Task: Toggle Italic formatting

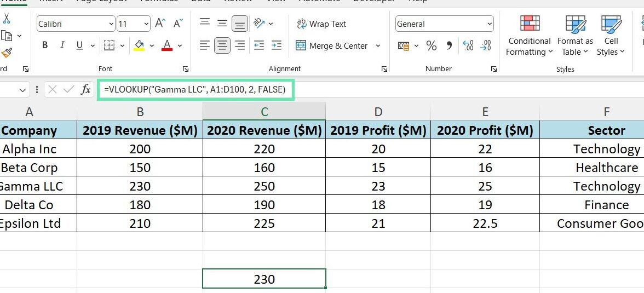Action: pos(62,45)
